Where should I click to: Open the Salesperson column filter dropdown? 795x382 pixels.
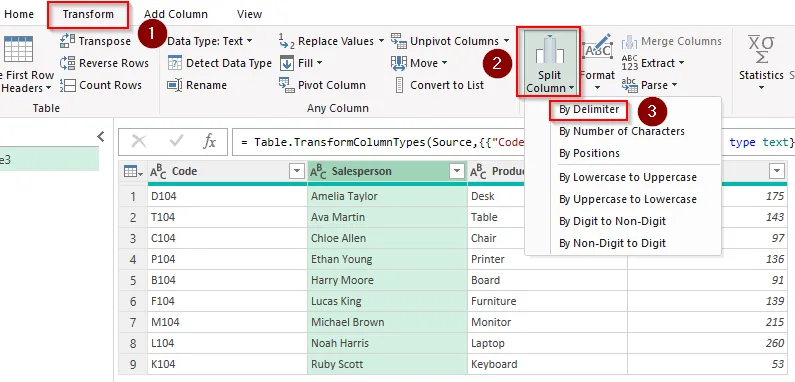[x=457, y=172]
